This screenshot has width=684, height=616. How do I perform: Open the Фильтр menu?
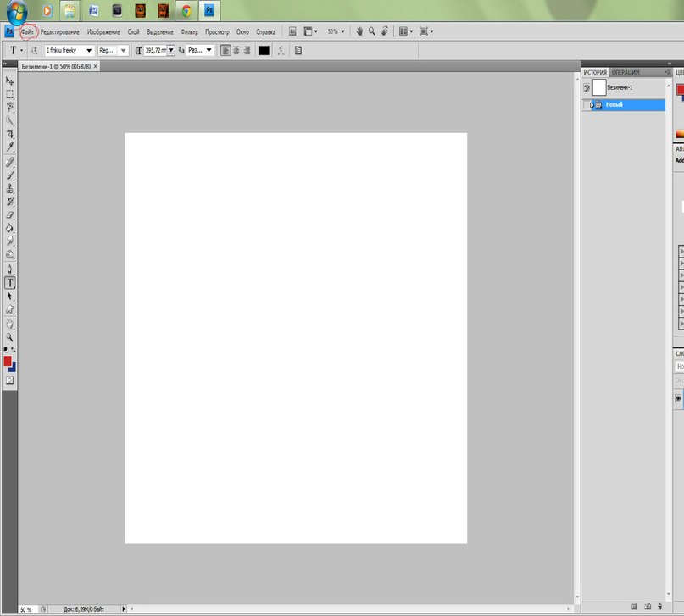pos(189,32)
